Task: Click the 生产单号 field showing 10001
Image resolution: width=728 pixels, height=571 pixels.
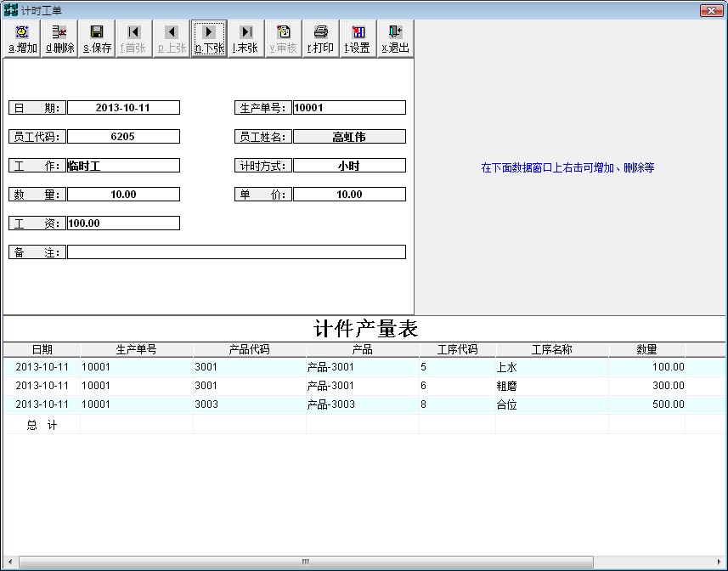Action: (349, 108)
